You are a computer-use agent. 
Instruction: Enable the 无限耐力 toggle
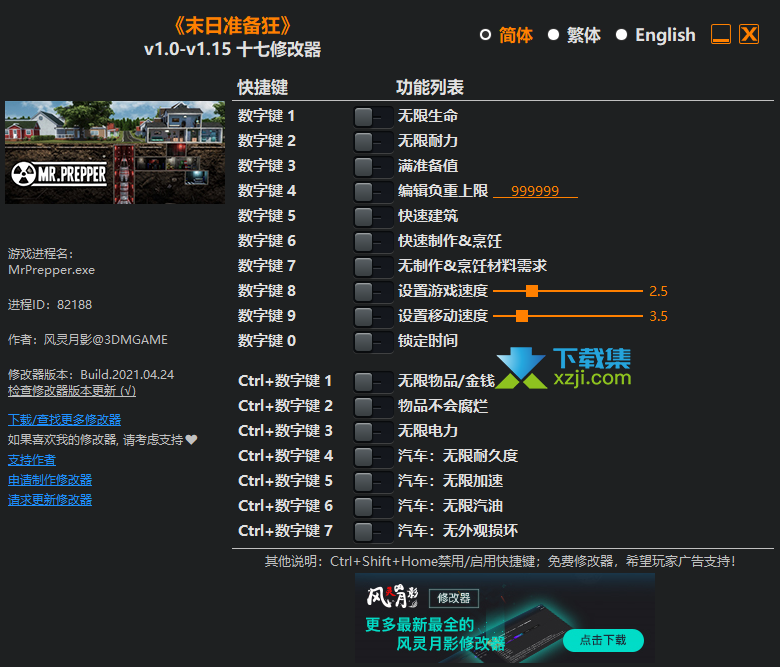[x=373, y=142]
